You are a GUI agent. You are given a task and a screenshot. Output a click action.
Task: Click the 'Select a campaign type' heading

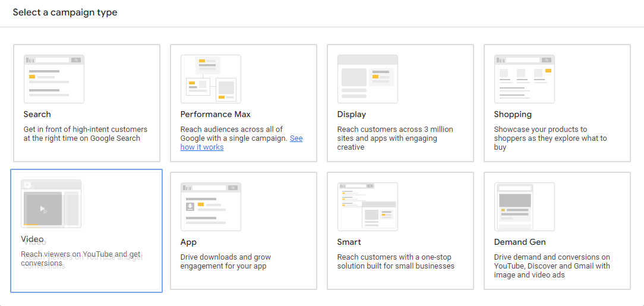[65, 12]
